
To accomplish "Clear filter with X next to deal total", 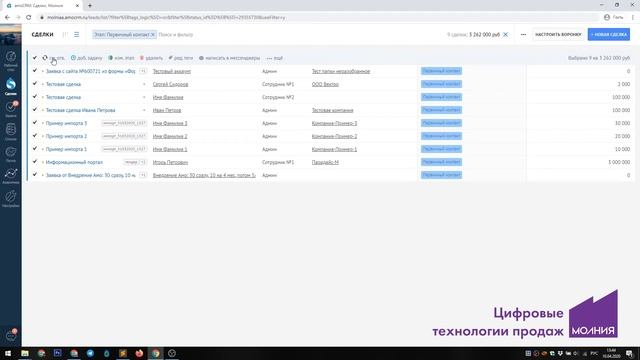I will point(505,35).
